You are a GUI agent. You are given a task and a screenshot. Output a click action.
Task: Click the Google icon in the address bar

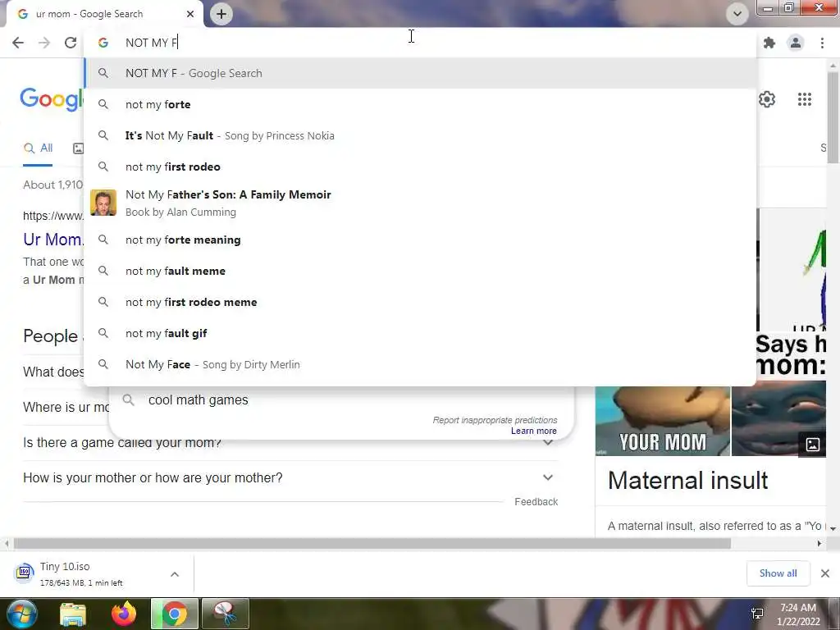(103, 43)
